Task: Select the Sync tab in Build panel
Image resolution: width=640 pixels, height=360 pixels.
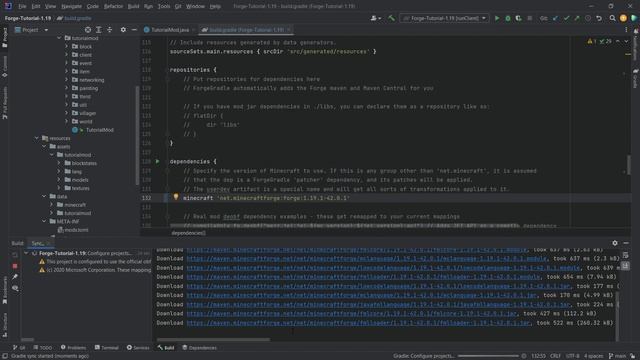Action: [x=40, y=243]
